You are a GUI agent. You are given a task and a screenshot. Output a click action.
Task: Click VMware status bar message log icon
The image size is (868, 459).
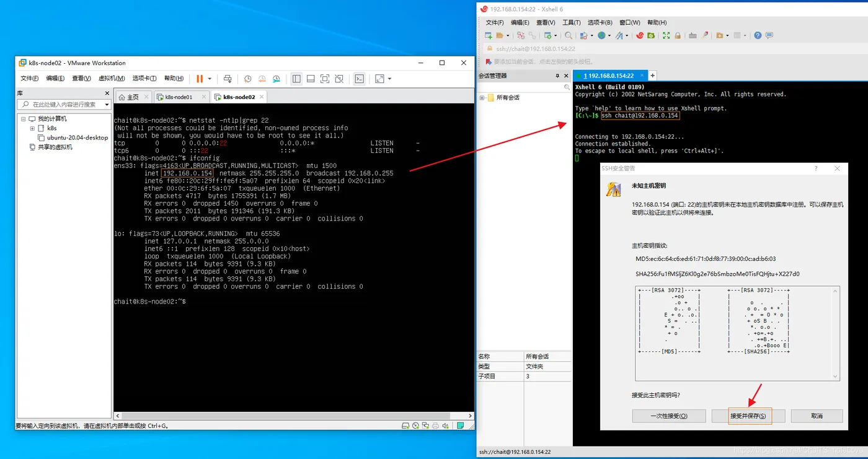click(460, 426)
